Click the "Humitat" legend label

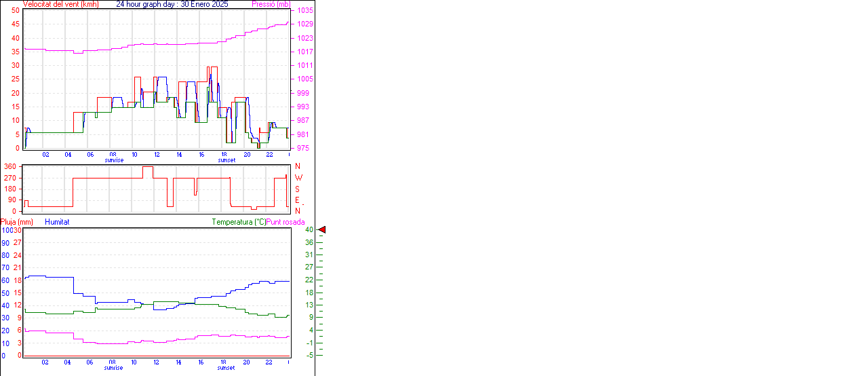(57, 222)
